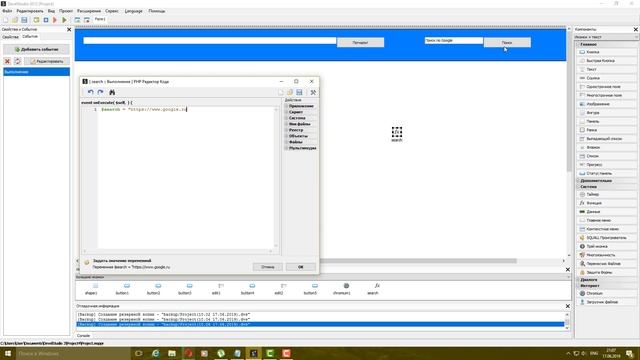This screenshot has height=360, width=640.
Task: Click the Save project toolbar icon
Action: pos(24,20)
